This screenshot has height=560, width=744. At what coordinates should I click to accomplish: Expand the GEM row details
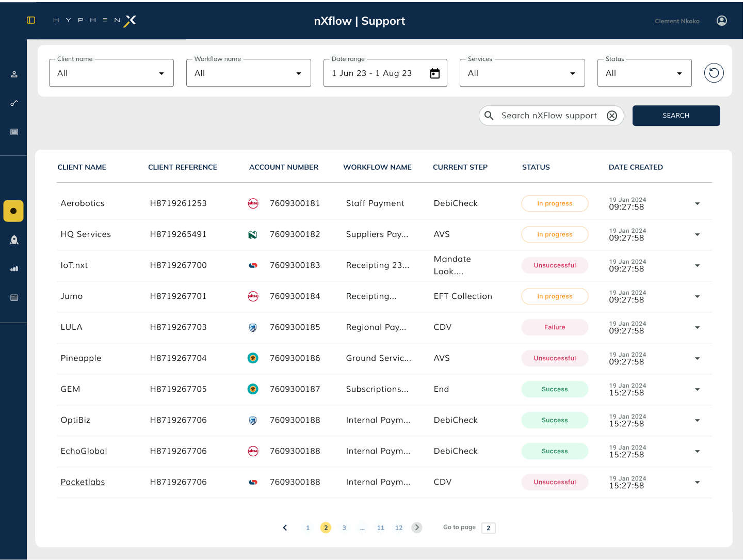tap(697, 389)
